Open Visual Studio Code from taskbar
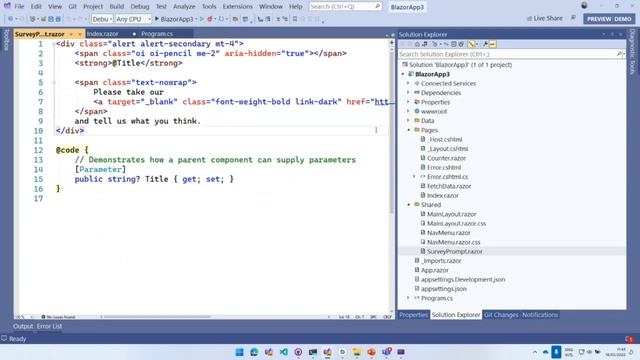640x360 pixels. coord(283,352)
